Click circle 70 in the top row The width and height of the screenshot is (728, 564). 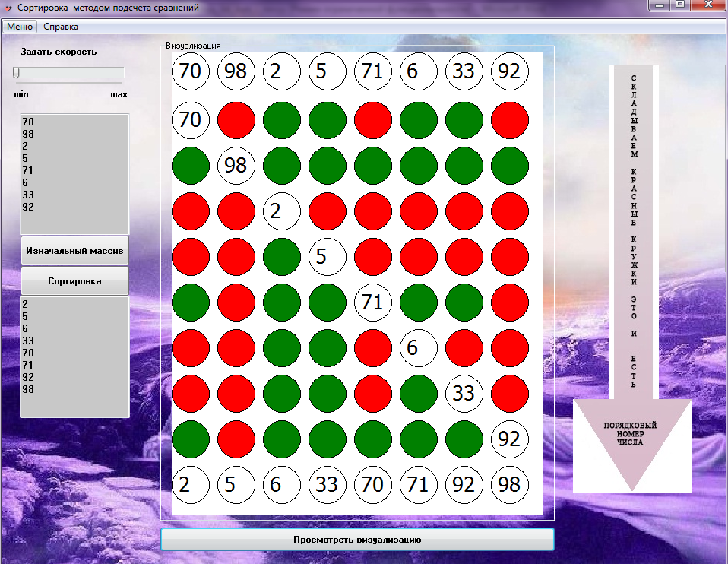point(190,71)
